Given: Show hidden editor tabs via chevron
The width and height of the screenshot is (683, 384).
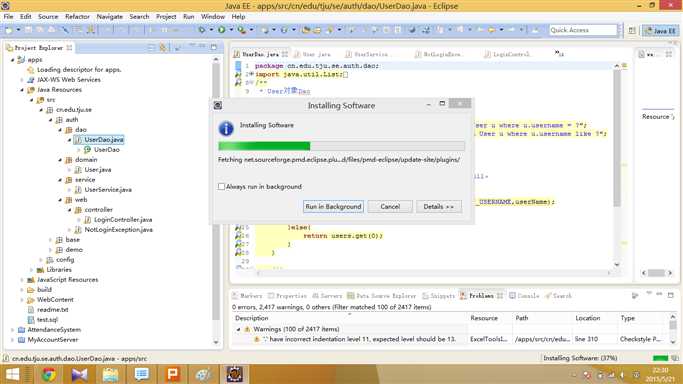Looking at the screenshot, I should (x=559, y=54).
